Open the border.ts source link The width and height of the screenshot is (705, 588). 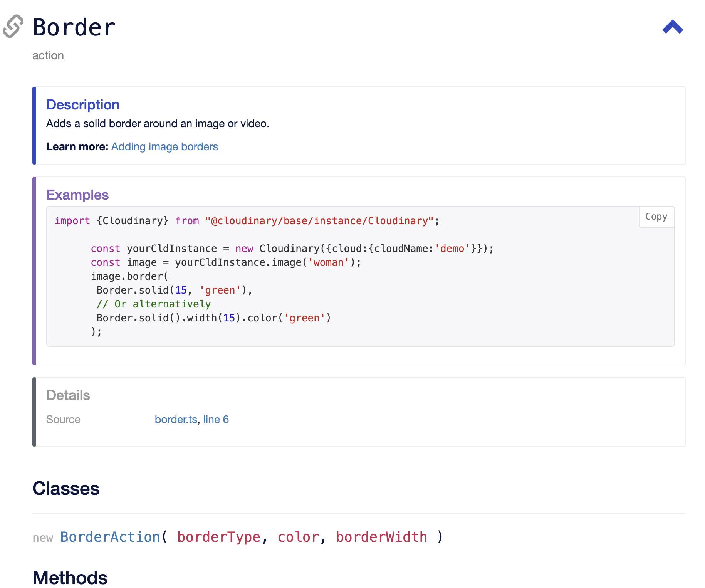tap(176, 419)
